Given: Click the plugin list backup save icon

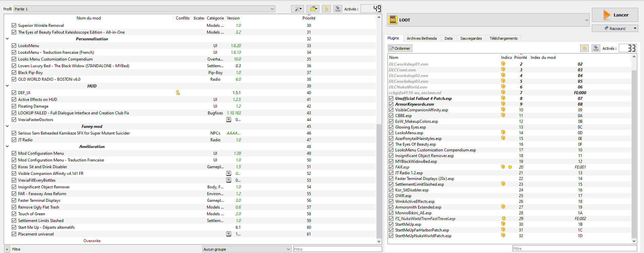Looking at the screenshot, I should pos(596,48).
